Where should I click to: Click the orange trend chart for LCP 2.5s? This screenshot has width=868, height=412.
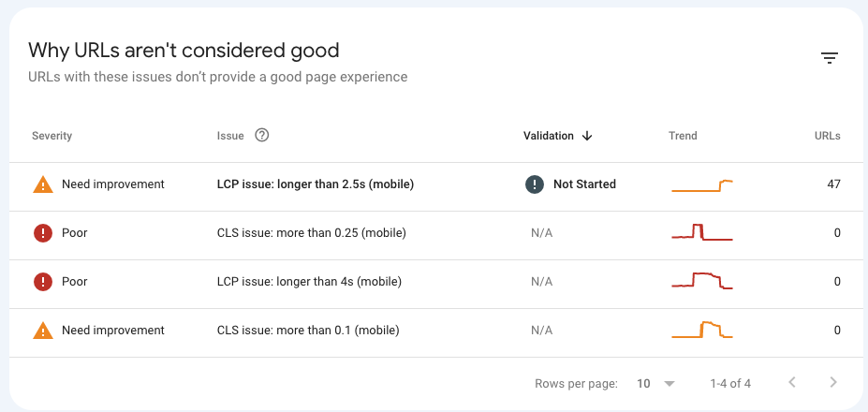pos(702,185)
